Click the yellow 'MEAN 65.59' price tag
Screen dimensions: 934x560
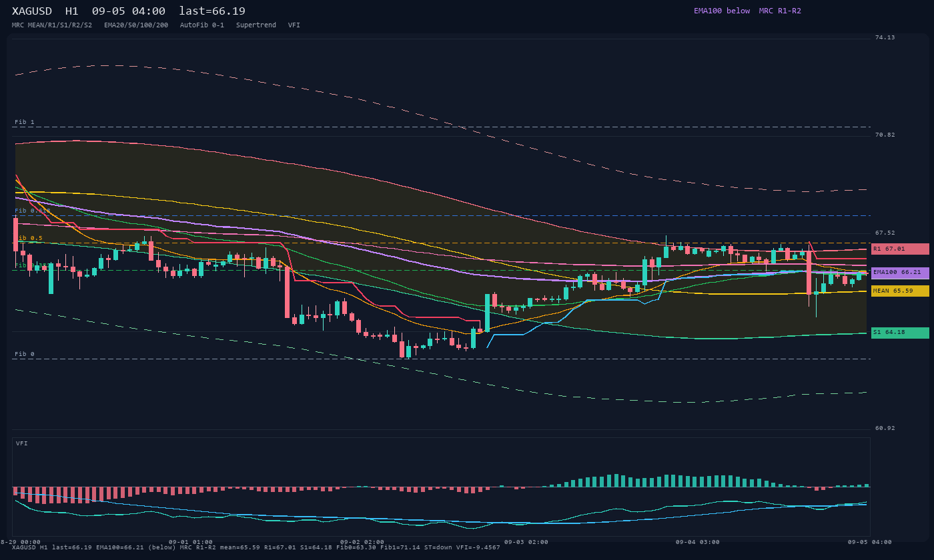(x=900, y=291)
